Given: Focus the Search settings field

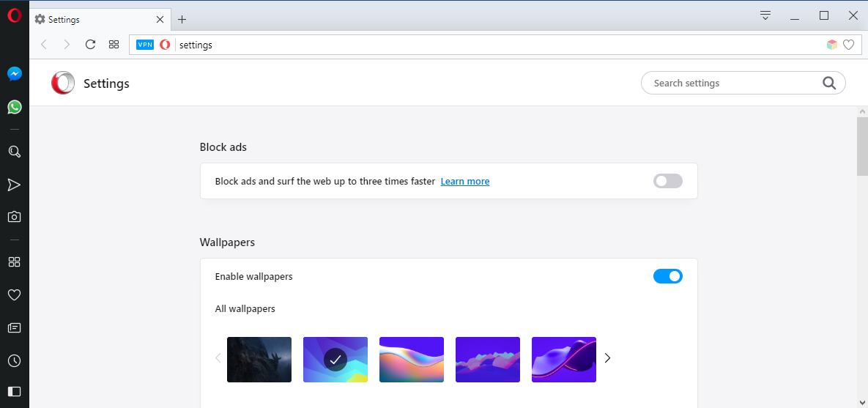Looking at the screenshot, I should pos(743,83).
